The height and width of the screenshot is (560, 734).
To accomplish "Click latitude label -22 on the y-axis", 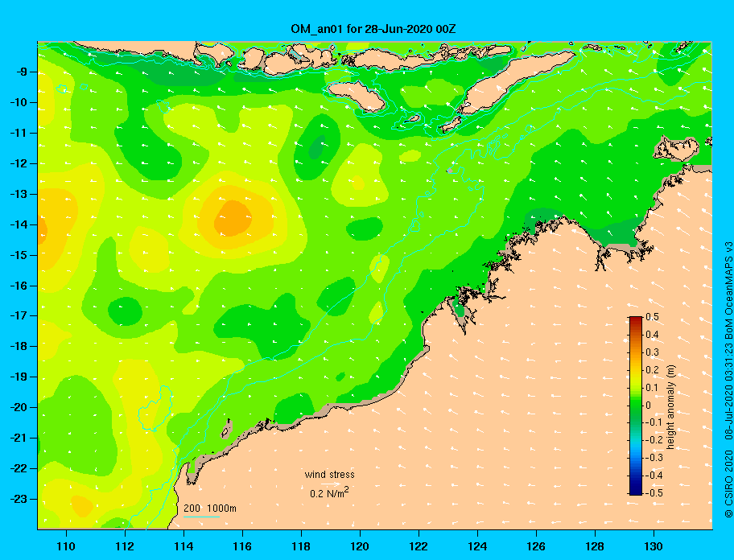I will [x=19, y=468].
